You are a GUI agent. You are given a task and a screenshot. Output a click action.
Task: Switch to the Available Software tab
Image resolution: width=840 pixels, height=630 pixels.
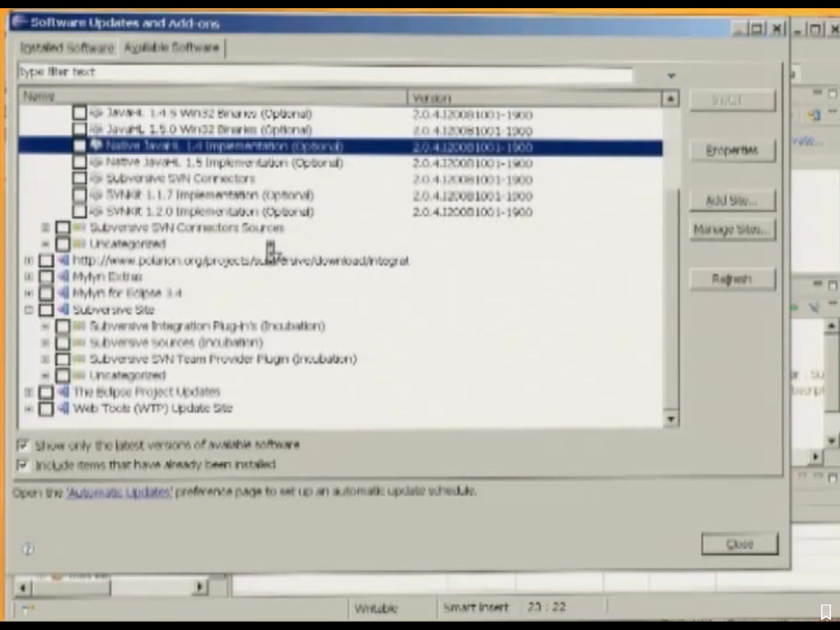coord(172,48)
